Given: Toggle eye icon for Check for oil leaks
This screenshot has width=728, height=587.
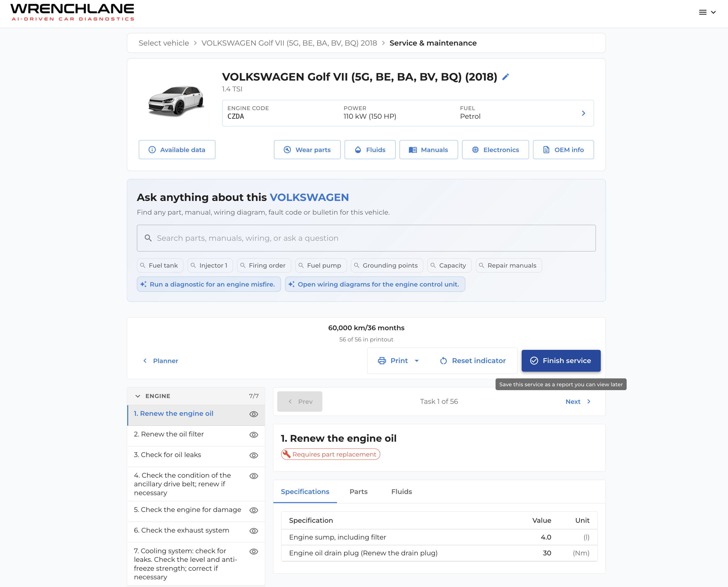Looking at the screenshot, I should 254,455.
